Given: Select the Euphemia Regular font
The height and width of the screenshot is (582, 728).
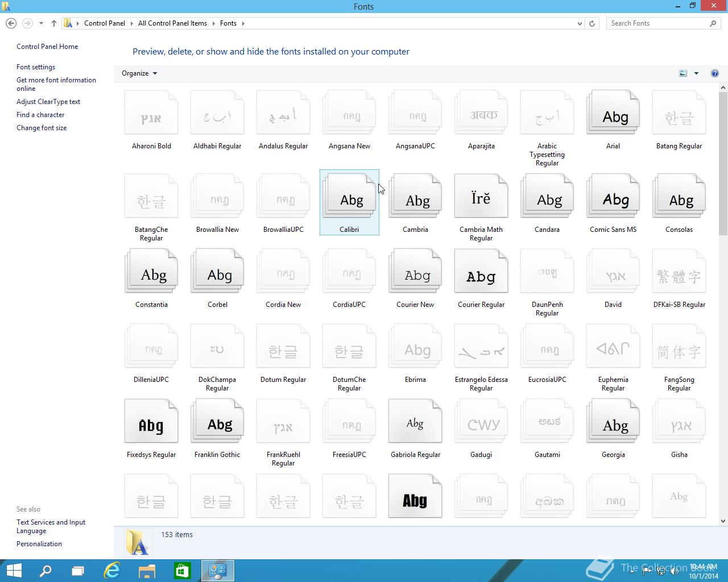Looking at the screenshot, I should pos(613,347).
